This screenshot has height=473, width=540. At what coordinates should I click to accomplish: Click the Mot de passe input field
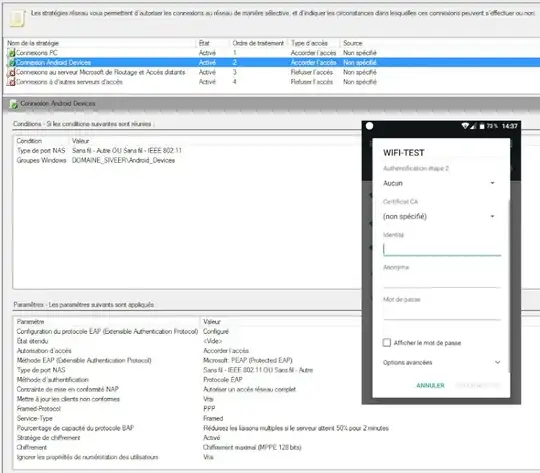click(442, 313)
